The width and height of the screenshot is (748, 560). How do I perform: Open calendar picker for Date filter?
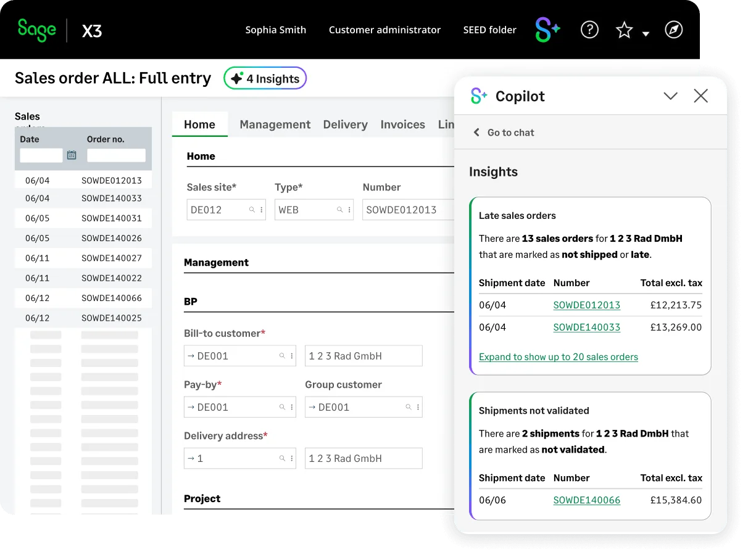click(x=72, y=155)
